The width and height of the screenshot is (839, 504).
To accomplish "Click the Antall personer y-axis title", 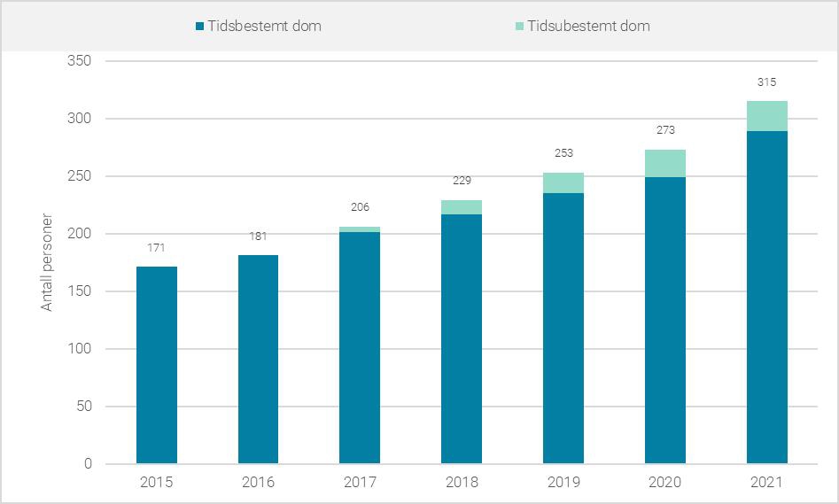I will click(48, 262).
